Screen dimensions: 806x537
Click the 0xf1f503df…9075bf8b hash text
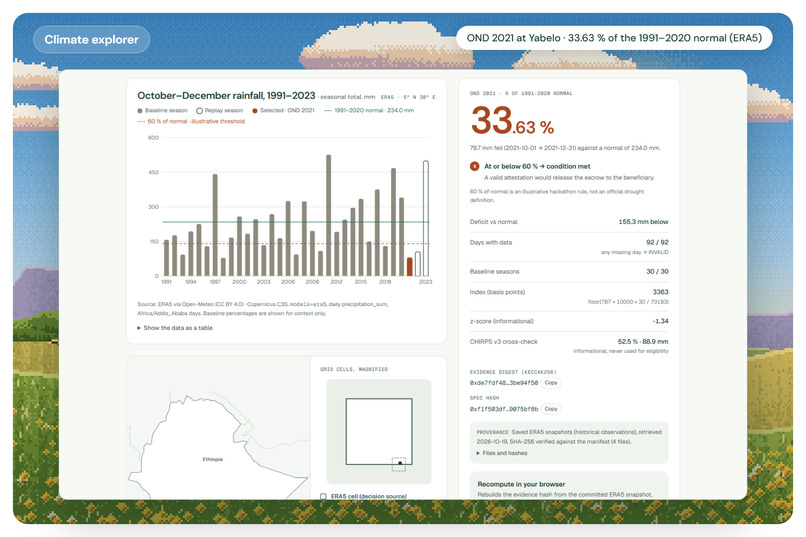coord(504,409)
